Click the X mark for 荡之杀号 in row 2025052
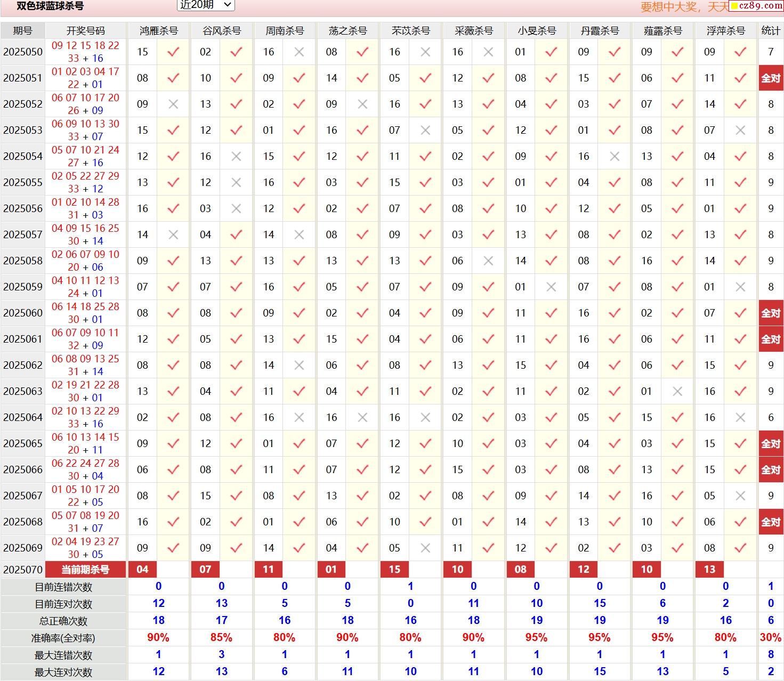This screenshot has height=681, width=784. 362,104
